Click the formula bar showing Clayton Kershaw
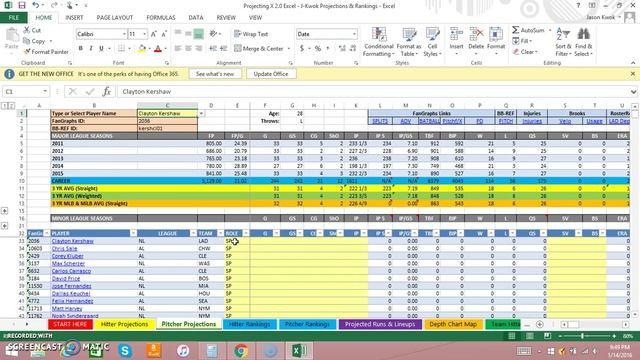 (373, 91)
